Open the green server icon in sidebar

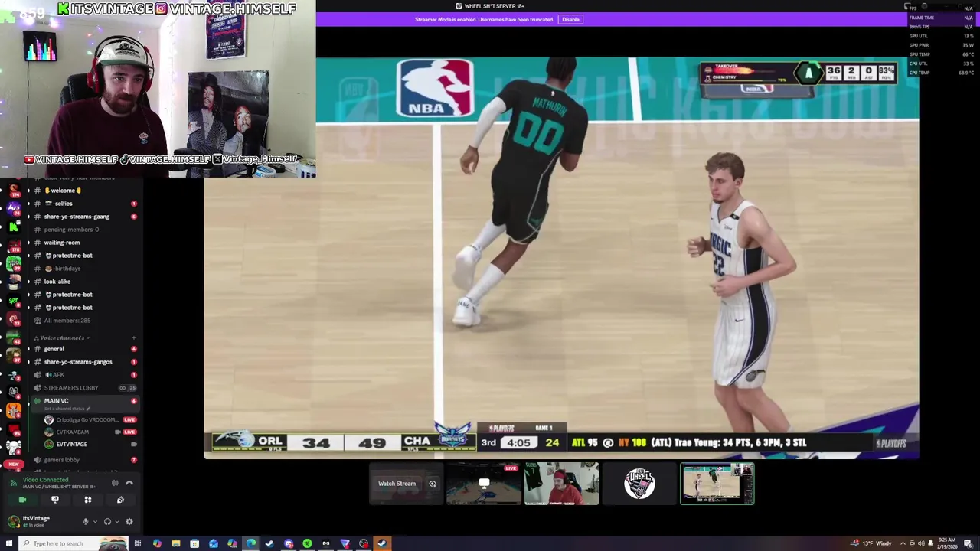[14, 263]
